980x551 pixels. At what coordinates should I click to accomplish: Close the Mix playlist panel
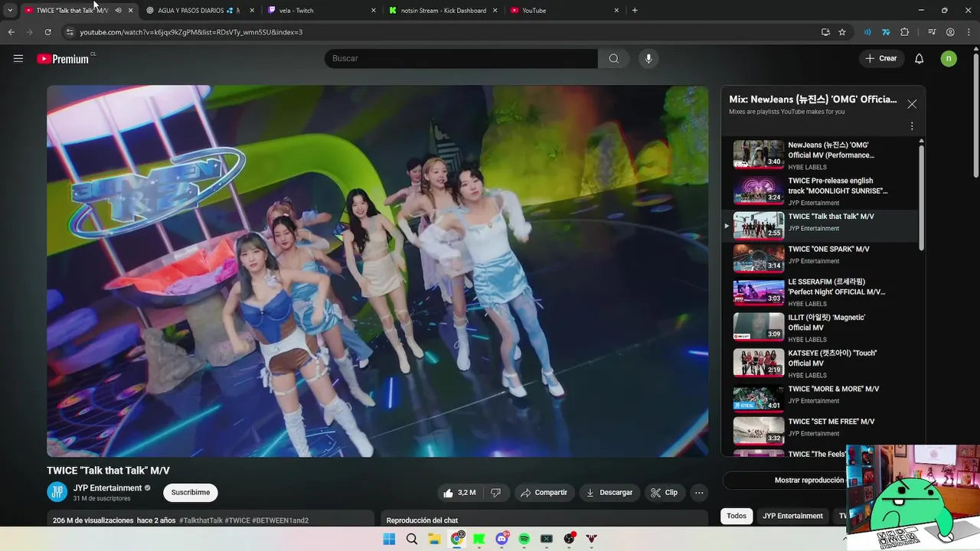point(912,104)
